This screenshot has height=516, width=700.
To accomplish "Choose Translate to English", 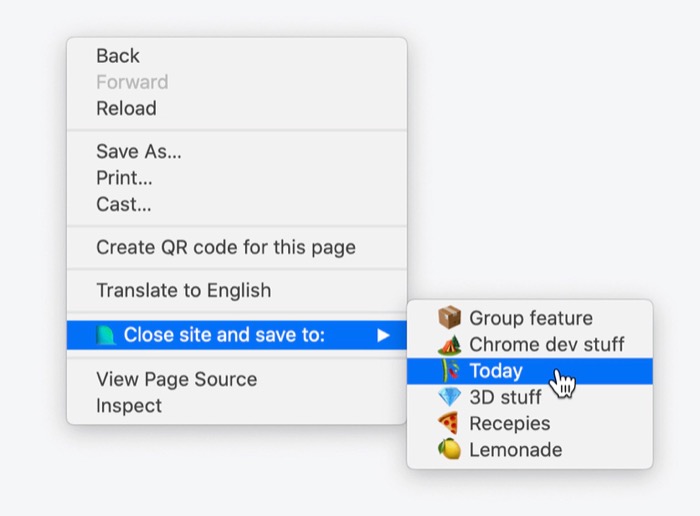I will point(237,290).
